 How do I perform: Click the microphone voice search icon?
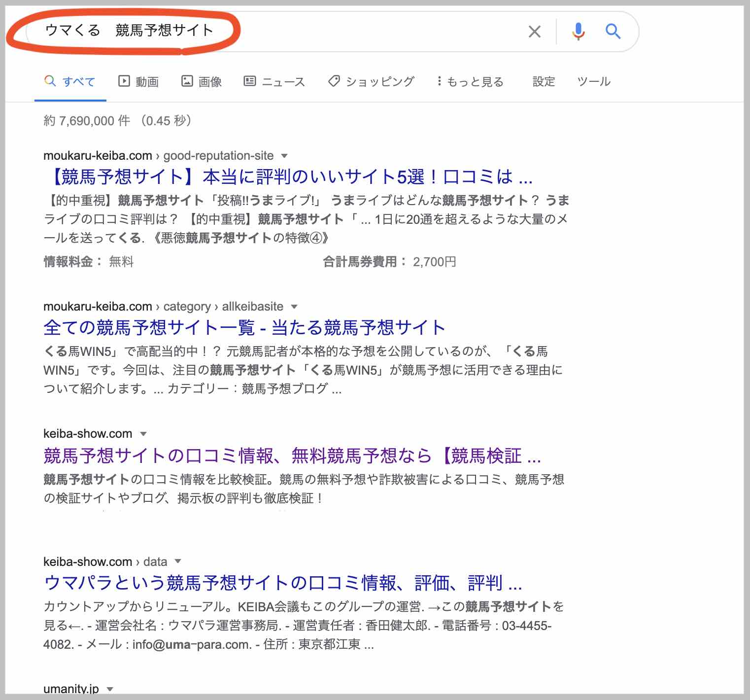(x=579, y=32)
